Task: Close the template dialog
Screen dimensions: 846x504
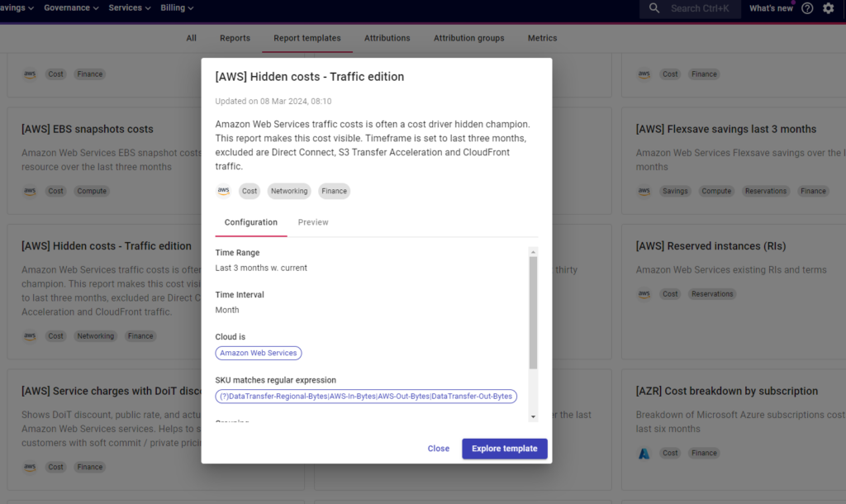Action: (438, 449)
